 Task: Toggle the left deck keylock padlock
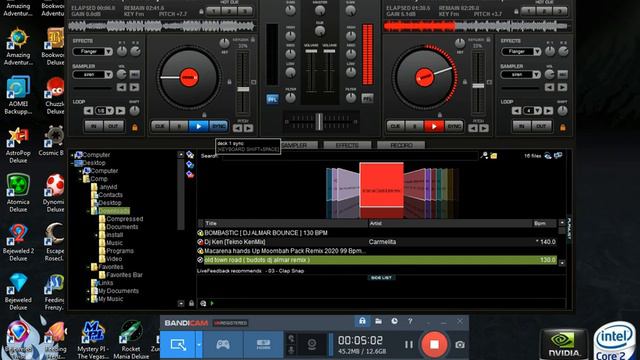click(x=253, y=40)
